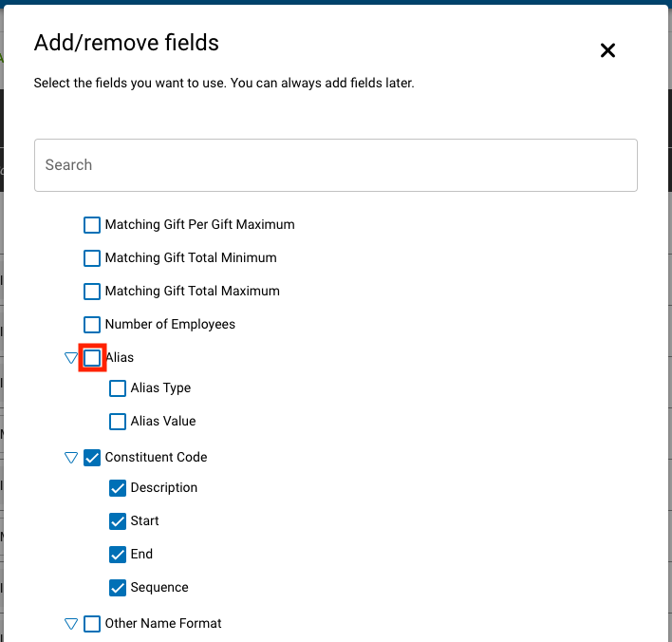Click the Number of Employees label

tap(170, 324)
